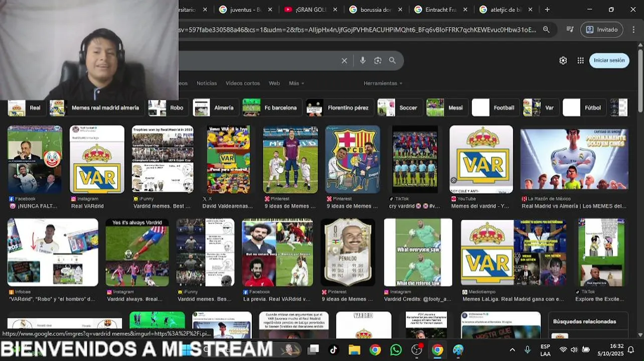Select the Robo filter chip

tap(168, 108)
